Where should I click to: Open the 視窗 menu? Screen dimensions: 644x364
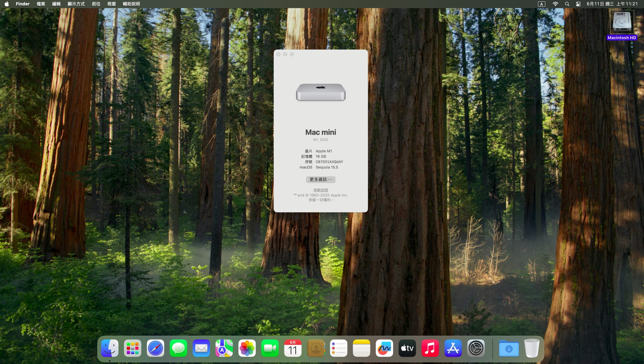pyautogui.click(x=111, y=4)
